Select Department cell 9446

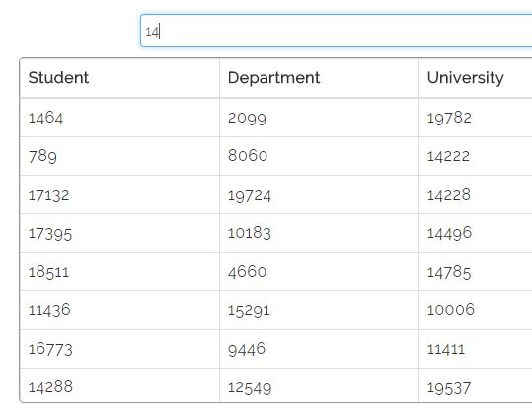pyautogui.click(x=319, y=349)
